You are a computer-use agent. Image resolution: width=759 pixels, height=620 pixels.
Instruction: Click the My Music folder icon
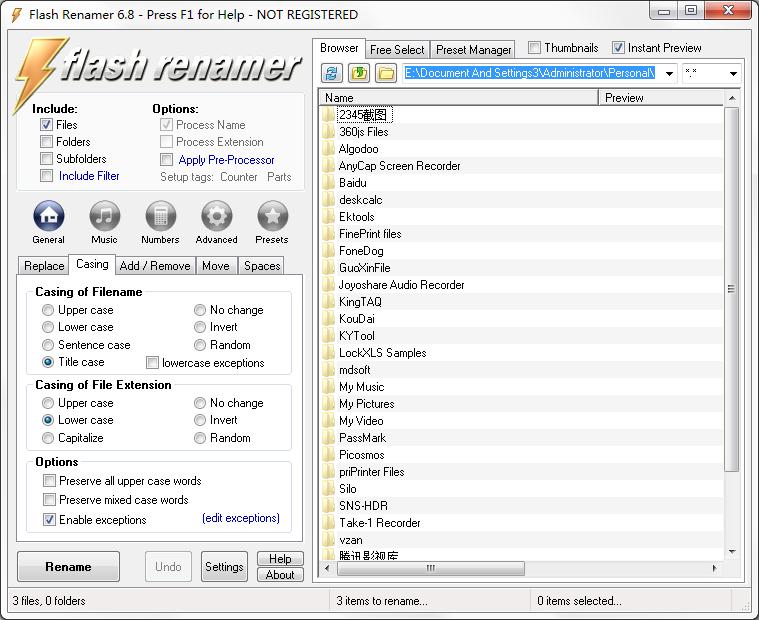coord(329,387)
